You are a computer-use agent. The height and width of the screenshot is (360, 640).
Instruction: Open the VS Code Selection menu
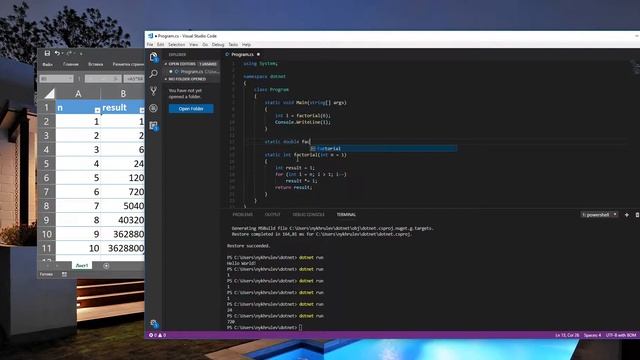(177, 44)
